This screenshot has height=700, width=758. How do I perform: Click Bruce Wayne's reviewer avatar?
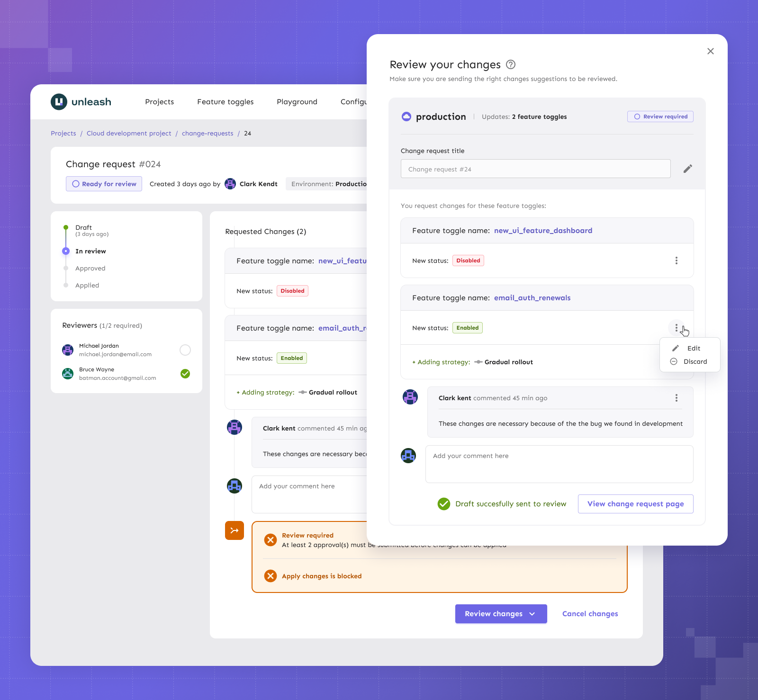(68, 374)
